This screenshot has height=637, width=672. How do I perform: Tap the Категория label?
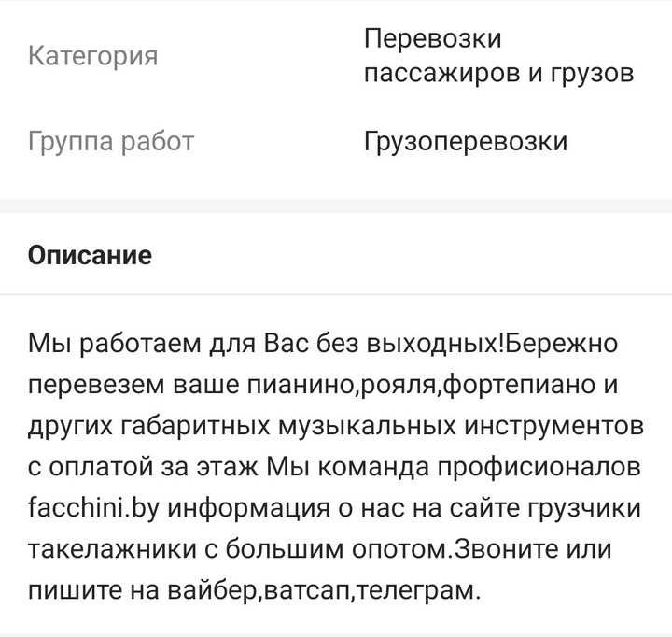pyautogui.click(x=93, y=56)
